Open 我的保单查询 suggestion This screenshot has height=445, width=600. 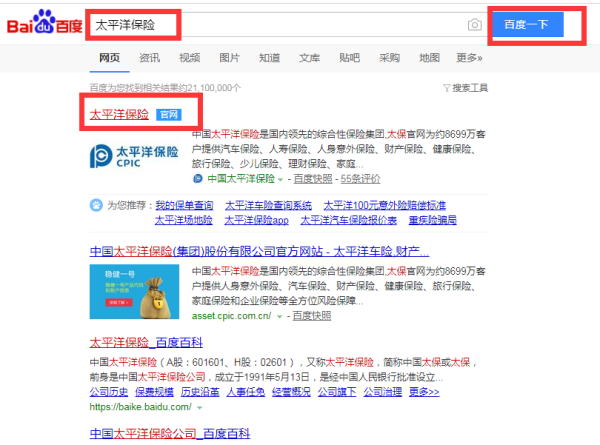pyautogui.click(x=184, y=205)
